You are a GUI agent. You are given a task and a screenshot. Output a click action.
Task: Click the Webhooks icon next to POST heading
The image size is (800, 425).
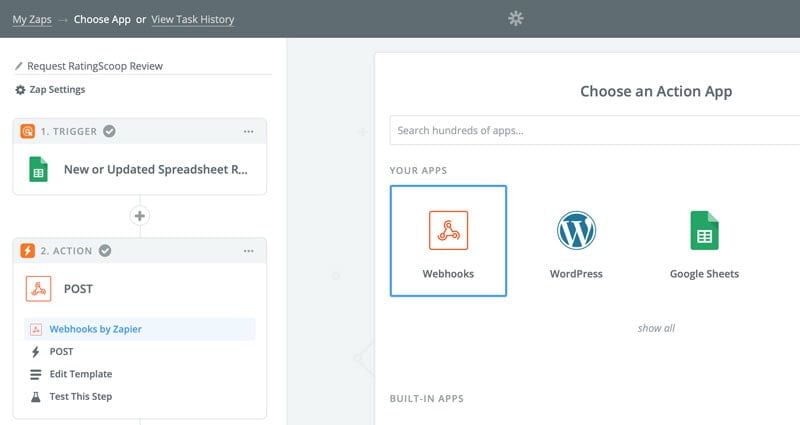[38, 289]
